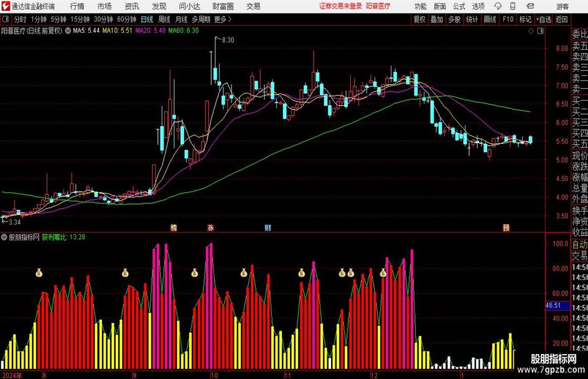Click the money bag icon above the September label
This screenshot has width=588, height=379.
(125, 273)
